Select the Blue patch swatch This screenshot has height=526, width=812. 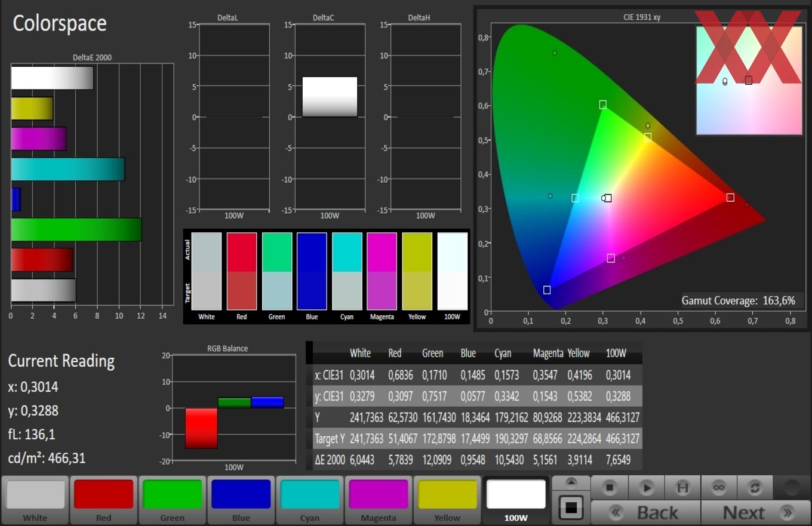coord(241,500)
